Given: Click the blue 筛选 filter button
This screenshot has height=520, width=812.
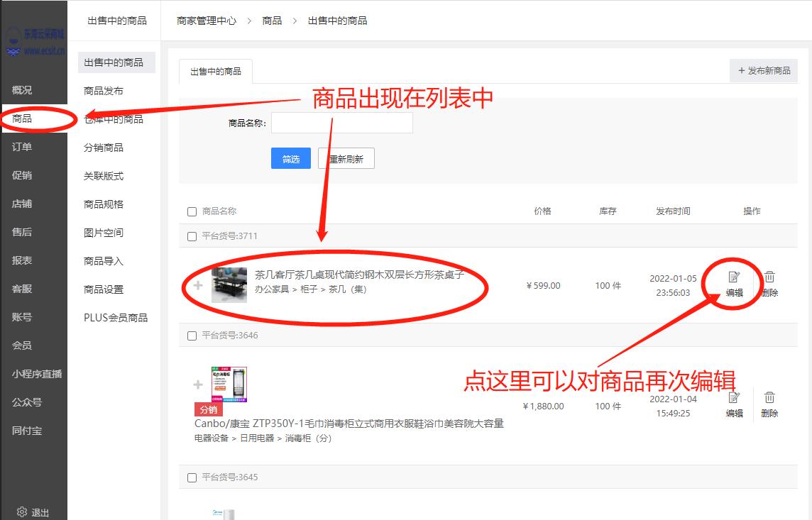Looking at the screenshot, I should tap(291, 159).
